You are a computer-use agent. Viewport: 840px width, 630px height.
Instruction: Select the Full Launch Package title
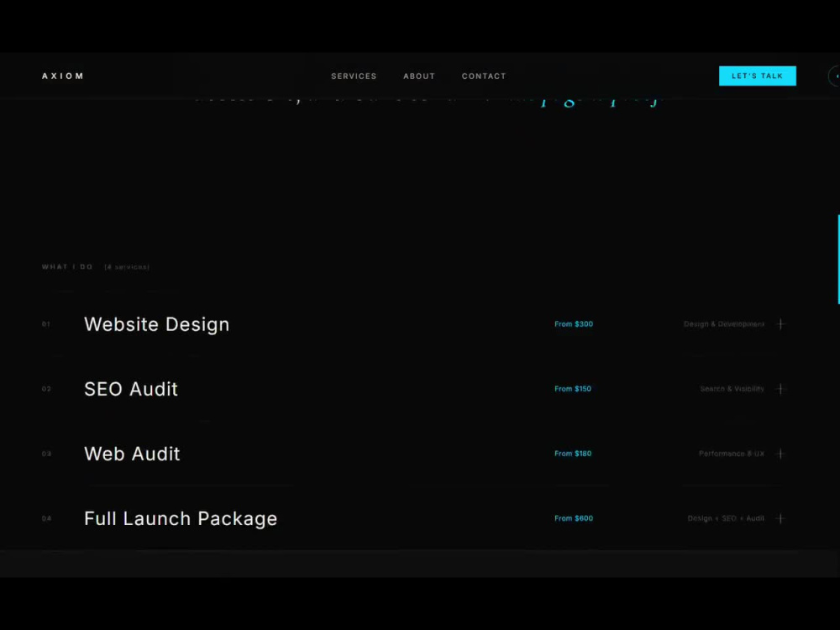coord(181,518)
